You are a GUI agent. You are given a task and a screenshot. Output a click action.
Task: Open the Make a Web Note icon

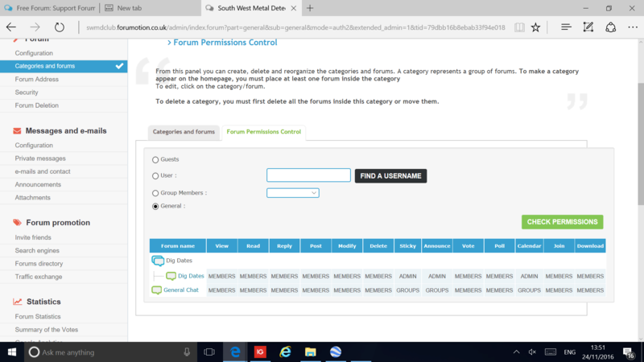point(588,27)
